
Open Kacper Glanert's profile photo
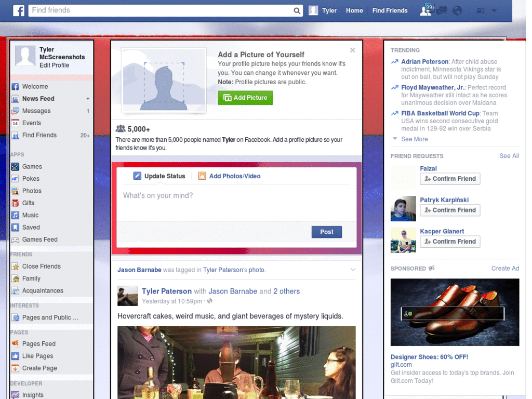403,240
